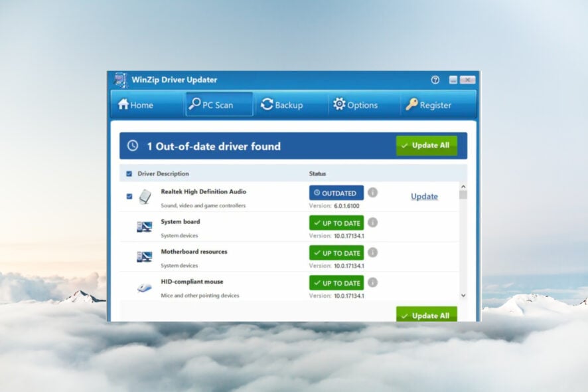Click the help question mark icon
The height and width of the screenshot is (392, 588).
435,80
